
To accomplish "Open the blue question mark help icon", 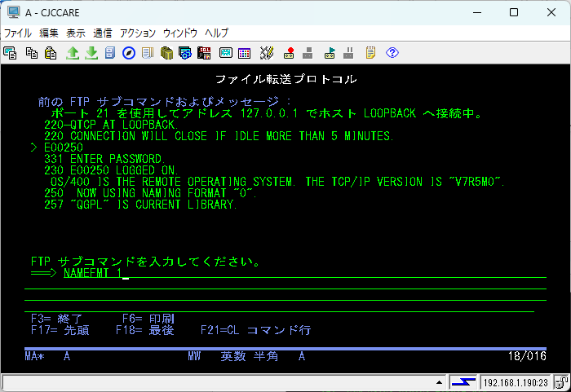I will coord(392,53).
